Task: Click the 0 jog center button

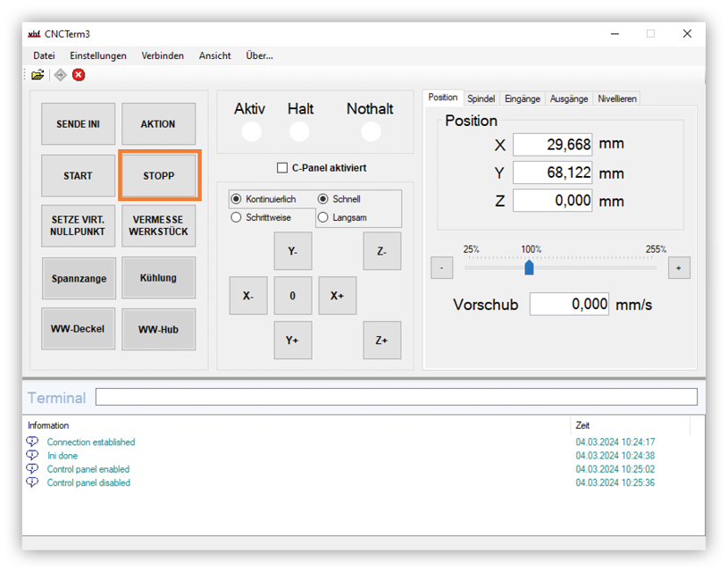Action: tap(293, 296)
